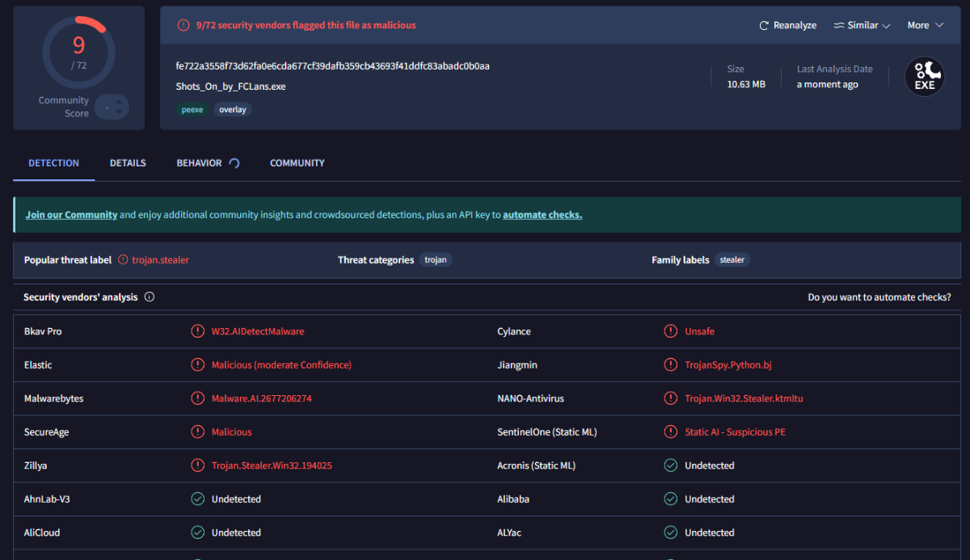This screenshot has width=970, height=560.
Task: Click the trojan threat category chip
Action: [x=437, y=259]
